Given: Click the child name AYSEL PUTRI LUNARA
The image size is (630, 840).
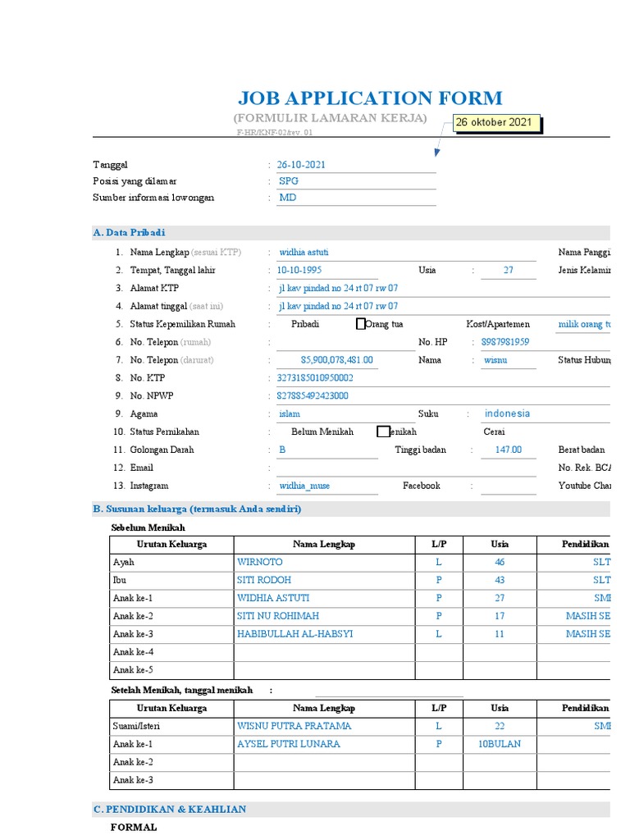Looking at the screenshot, I should pos(324,744).
